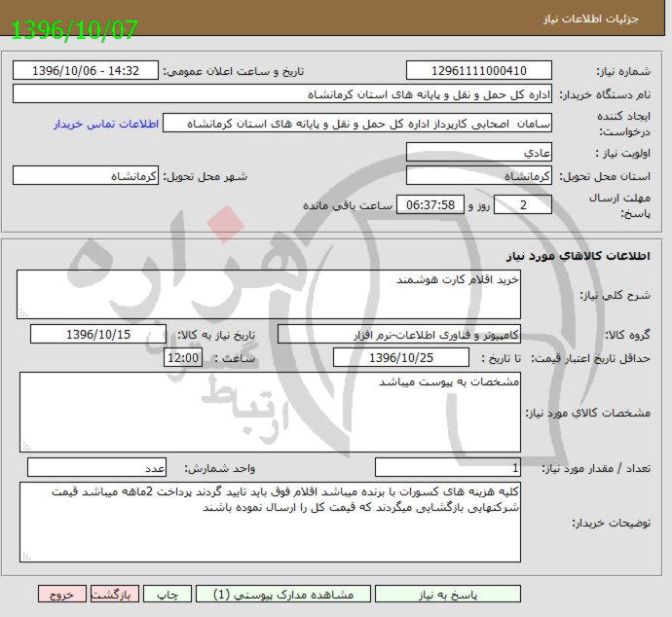The height and width of the screenshot is (617, 672).
Task: Click the تعداد / مقدار مورد نیاز label
Action: coord(596,468)
